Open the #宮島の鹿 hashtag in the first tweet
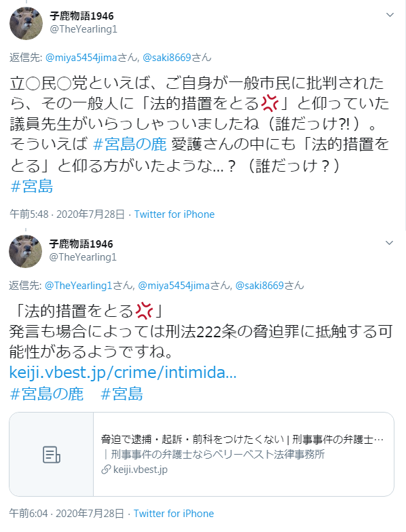406x532 pixels. pos(130,145)
